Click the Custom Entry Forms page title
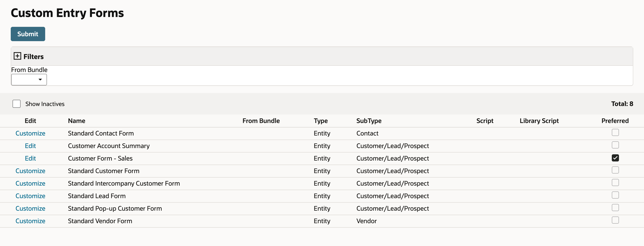Image resolution: width=644 pixels, height=246 pixels. (67, 13)
